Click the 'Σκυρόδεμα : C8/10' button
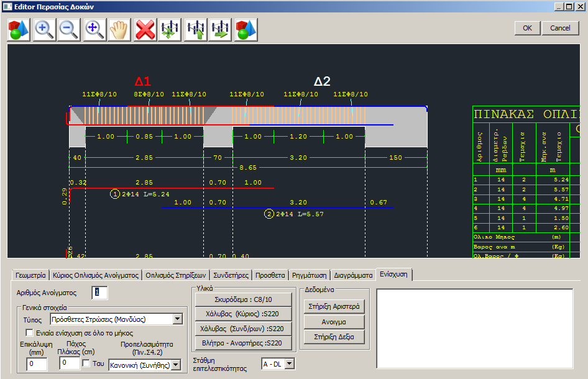 pos(244,299)
